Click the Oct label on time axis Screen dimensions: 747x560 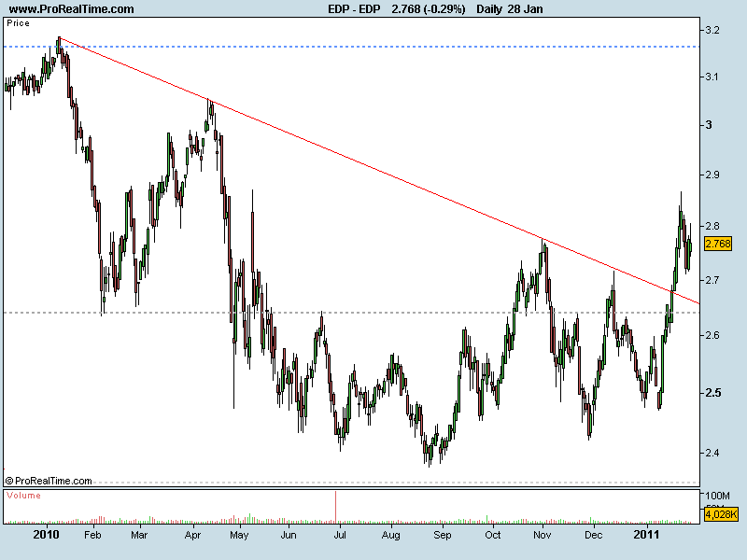click(493, 535)
